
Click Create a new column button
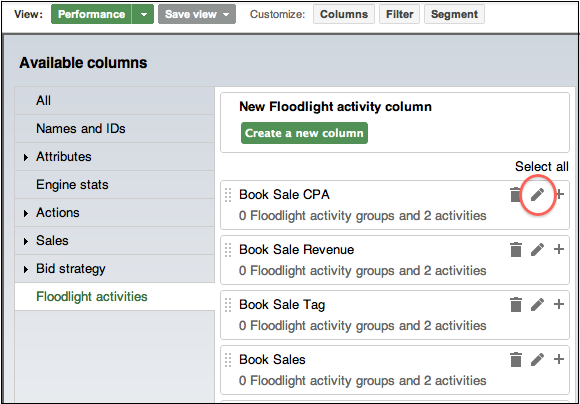point(304,133)
